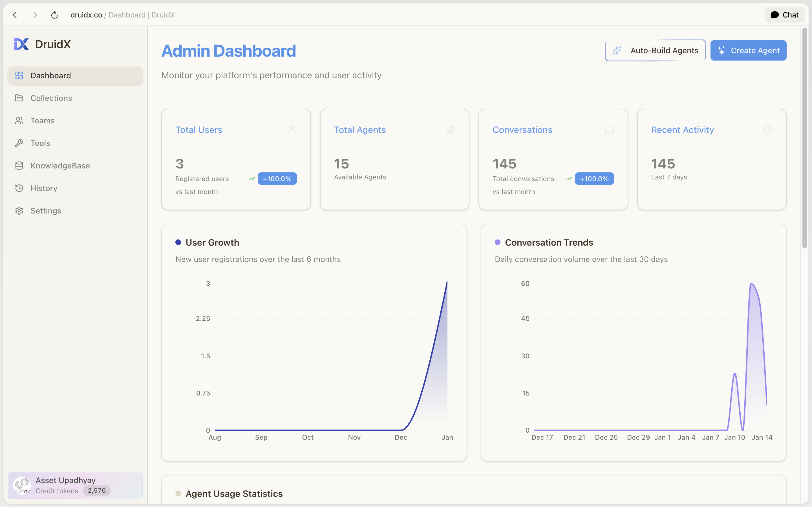Click the Asset Upadhyay profile avatar
This screenshot has height=507, width=812.
tap(22, 485)
